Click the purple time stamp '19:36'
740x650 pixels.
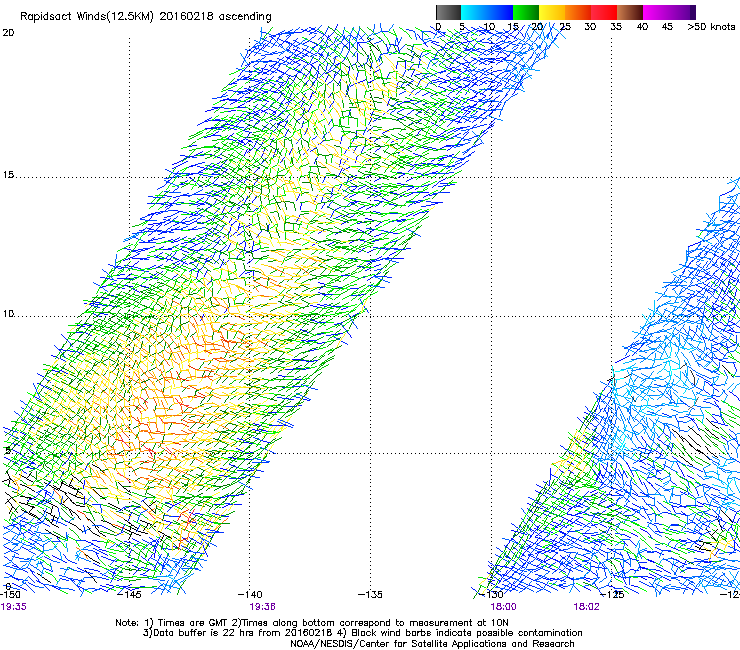[262, 607]
